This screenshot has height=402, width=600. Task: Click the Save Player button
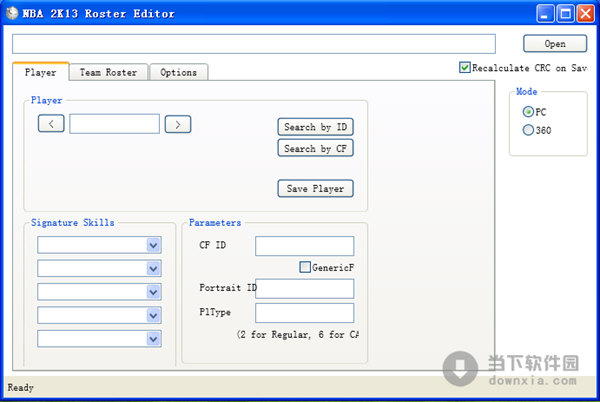[x=315, y=189]
